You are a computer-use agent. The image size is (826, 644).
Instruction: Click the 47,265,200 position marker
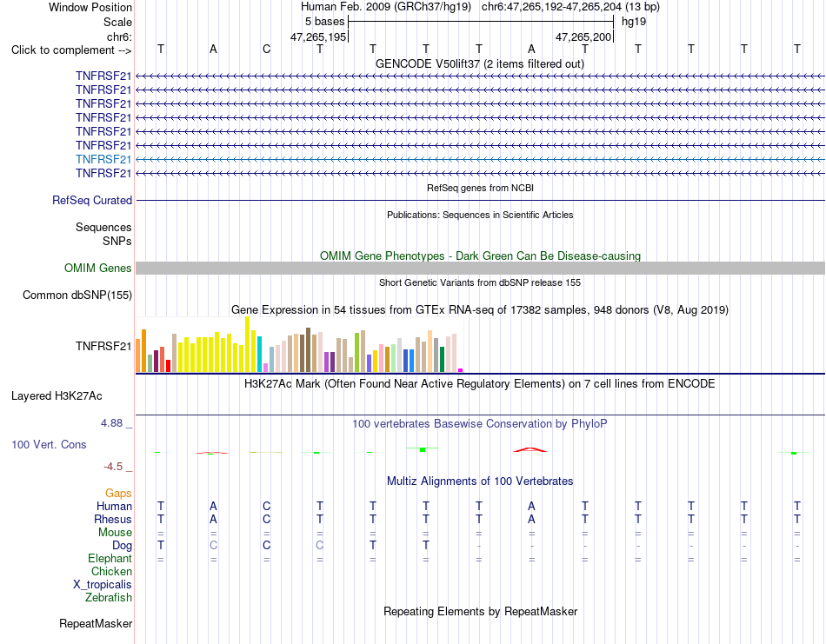tap(583, 37)
